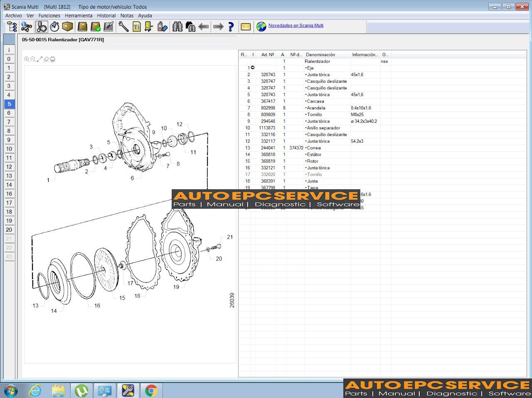This screenshot has height=398, width=532.
Task: Click the arrow marker beside row 1 Eje
Action: [x=253, y=68]
